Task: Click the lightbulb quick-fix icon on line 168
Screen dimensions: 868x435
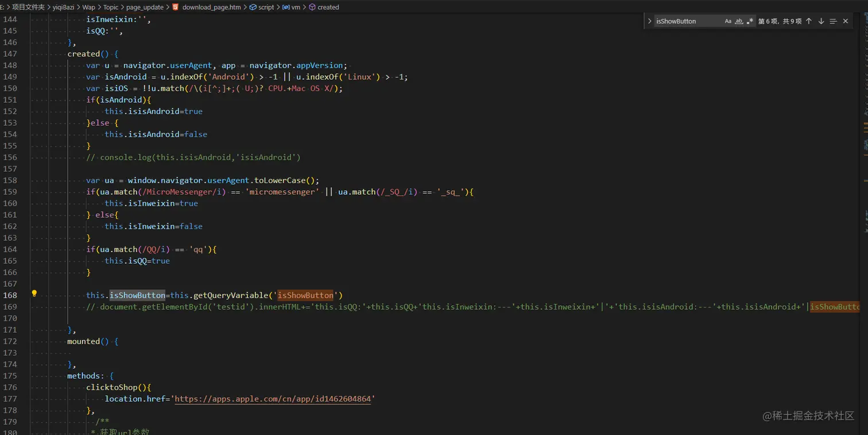Action: point(34,293)
